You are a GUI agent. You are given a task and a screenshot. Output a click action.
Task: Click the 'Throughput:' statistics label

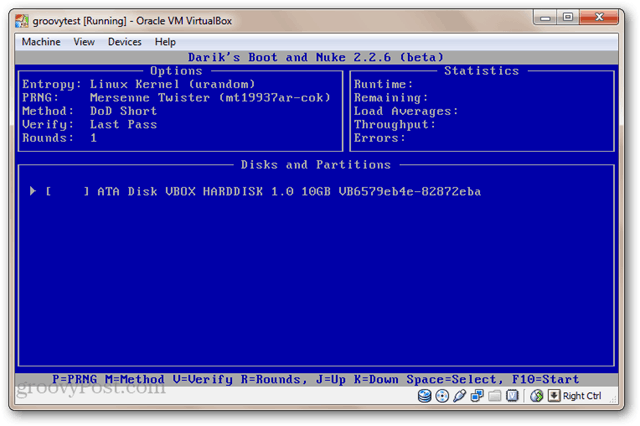click(x=395, y=124)
